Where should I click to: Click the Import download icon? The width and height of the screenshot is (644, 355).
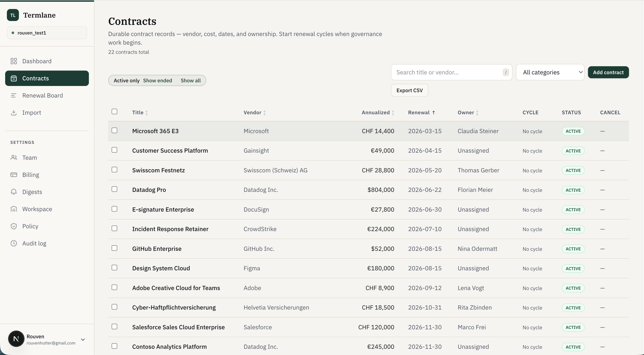tap(14, 113)
